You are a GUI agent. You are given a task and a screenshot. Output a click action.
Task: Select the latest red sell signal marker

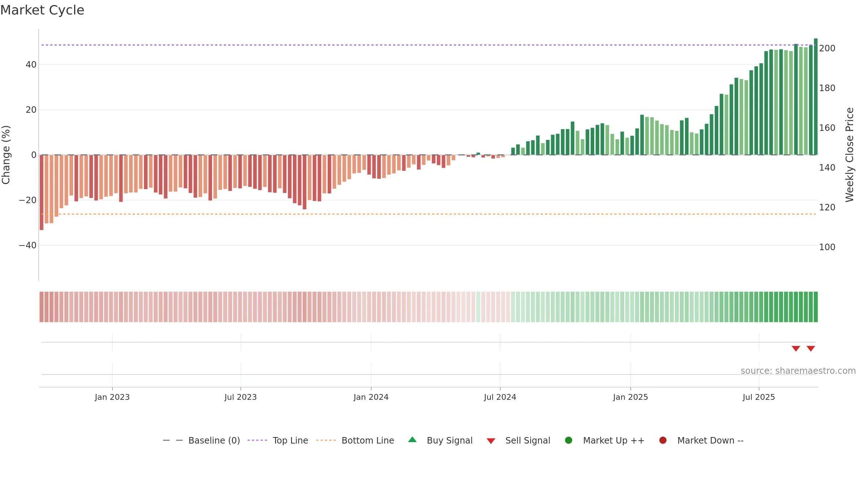811,348
